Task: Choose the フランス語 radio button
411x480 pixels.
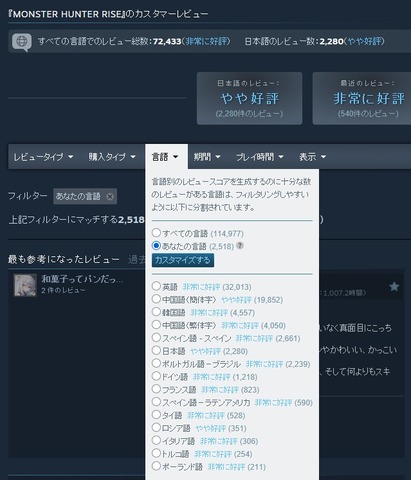Action: [156, 389]
